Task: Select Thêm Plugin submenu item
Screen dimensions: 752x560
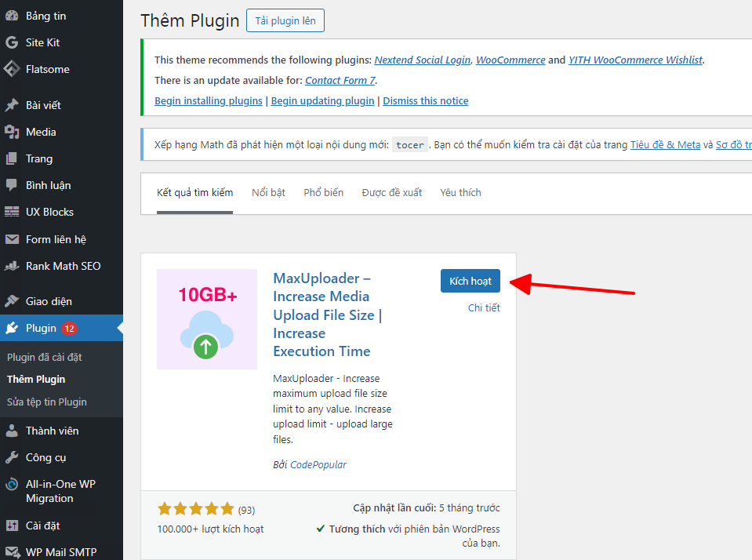Action: [36, 379]
